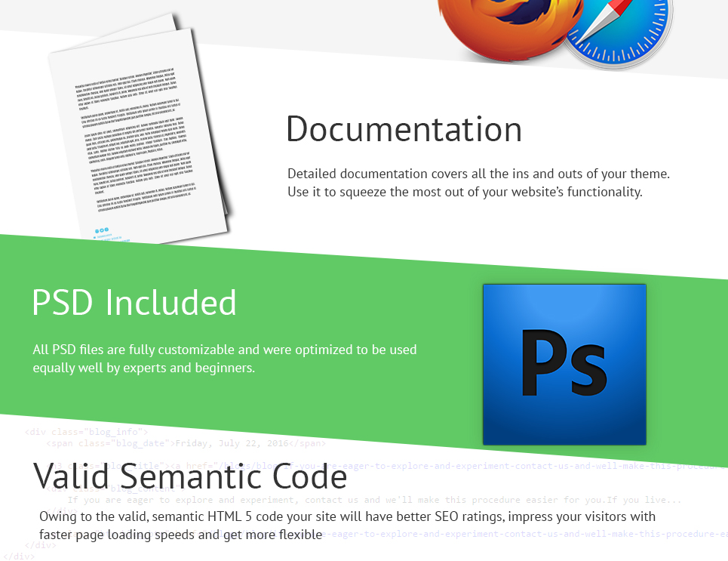Click the faded code 'If you are eager to explore and experiment'
This screenshot has height=561, width=728.
coord(181,500)
